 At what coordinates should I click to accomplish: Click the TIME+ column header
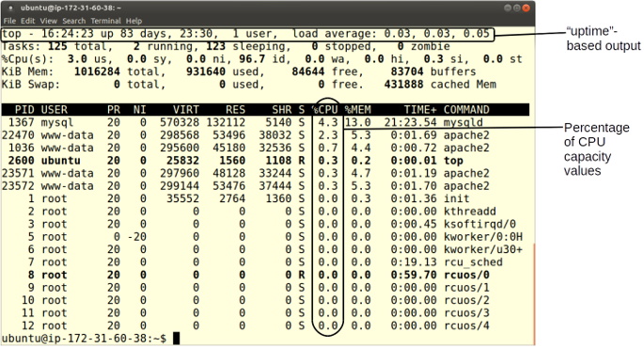click(420, 110)
